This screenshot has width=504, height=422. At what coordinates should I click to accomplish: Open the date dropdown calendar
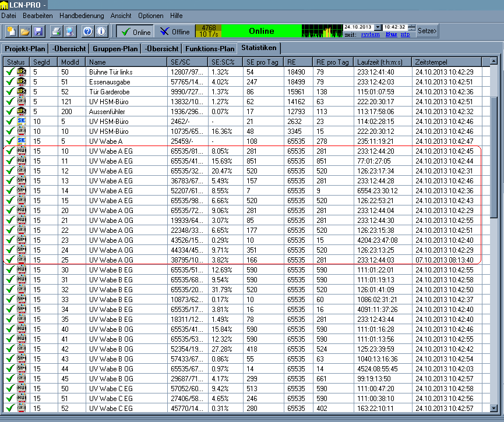click(x=378, y=27)
